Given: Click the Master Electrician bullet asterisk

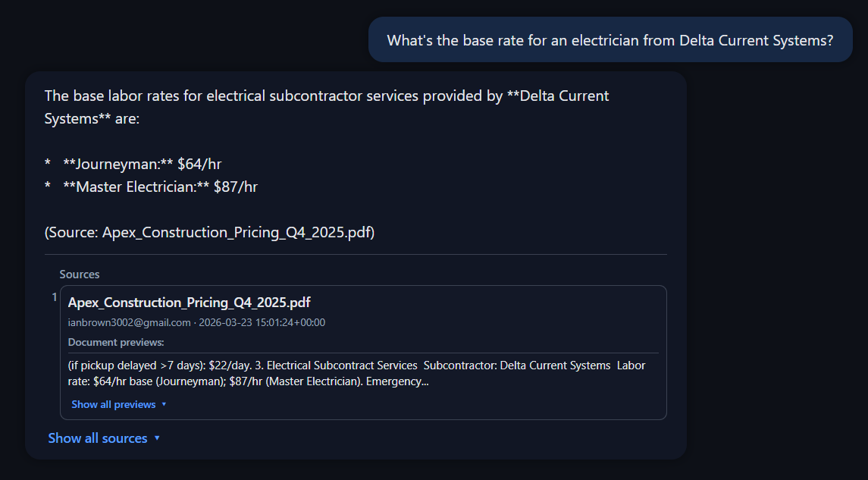Looking at the screenshot, I should click(x=48, y=187).
